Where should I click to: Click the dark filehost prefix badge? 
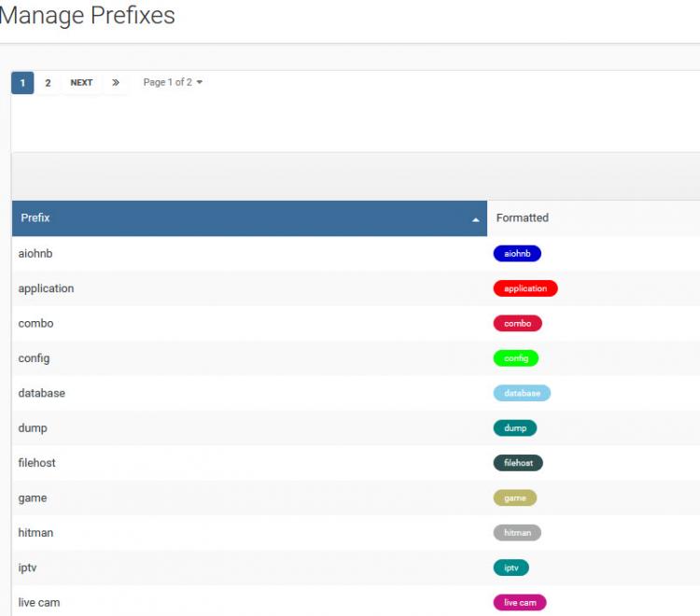tap(518, 463)
